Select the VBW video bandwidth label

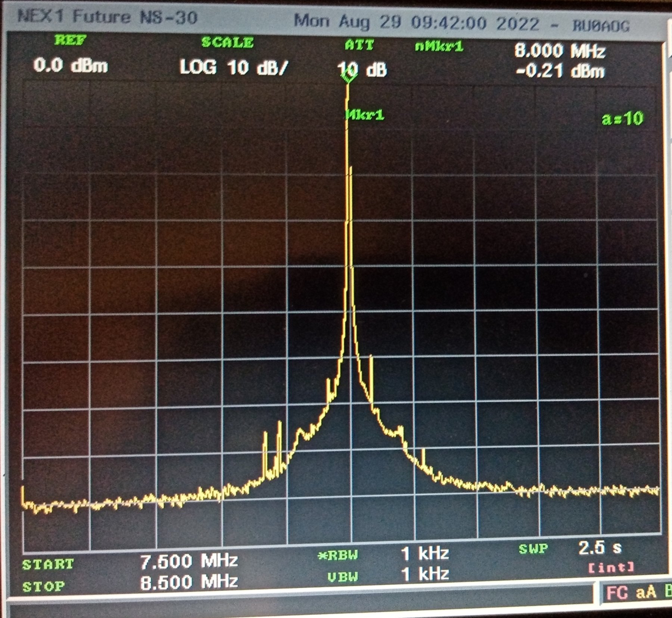point(342,577)
